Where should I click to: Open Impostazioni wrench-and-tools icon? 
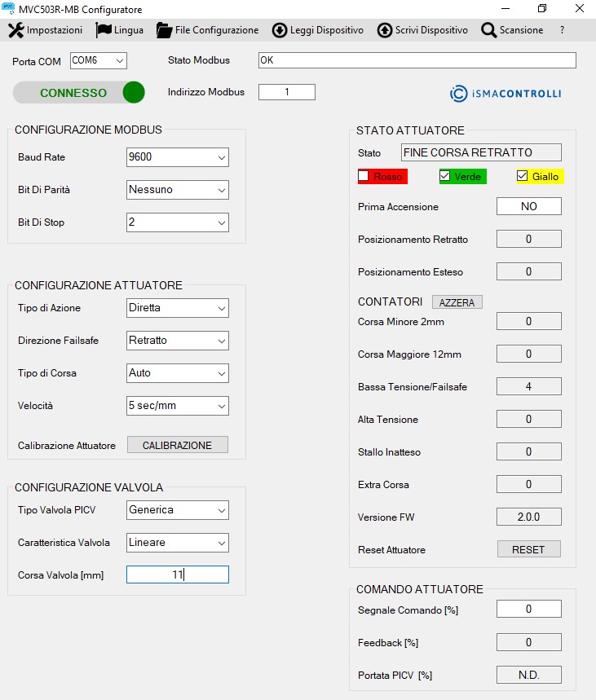[x=16, y=30]
